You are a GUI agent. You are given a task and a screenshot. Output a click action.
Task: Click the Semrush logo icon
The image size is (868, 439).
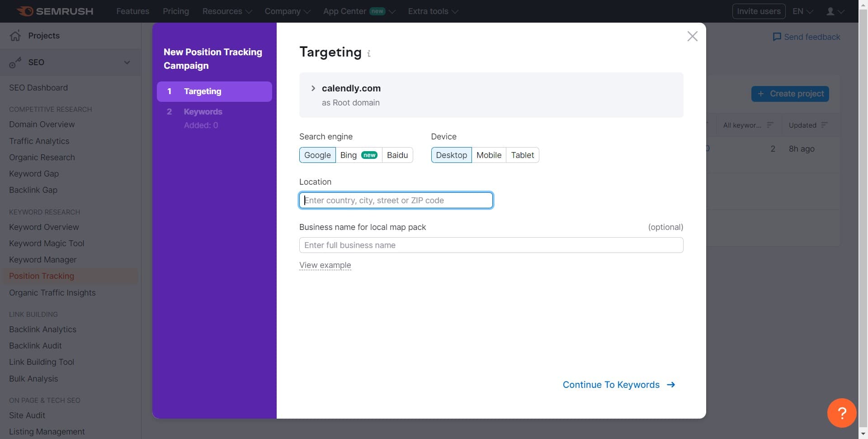pyautogui.click(x=25, y=11)
